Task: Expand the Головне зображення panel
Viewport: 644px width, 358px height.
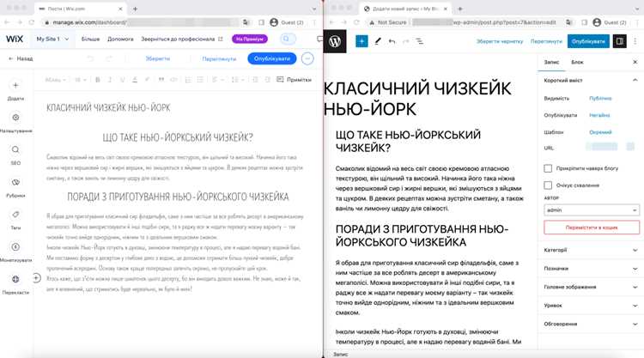Action: coord(591,287)
